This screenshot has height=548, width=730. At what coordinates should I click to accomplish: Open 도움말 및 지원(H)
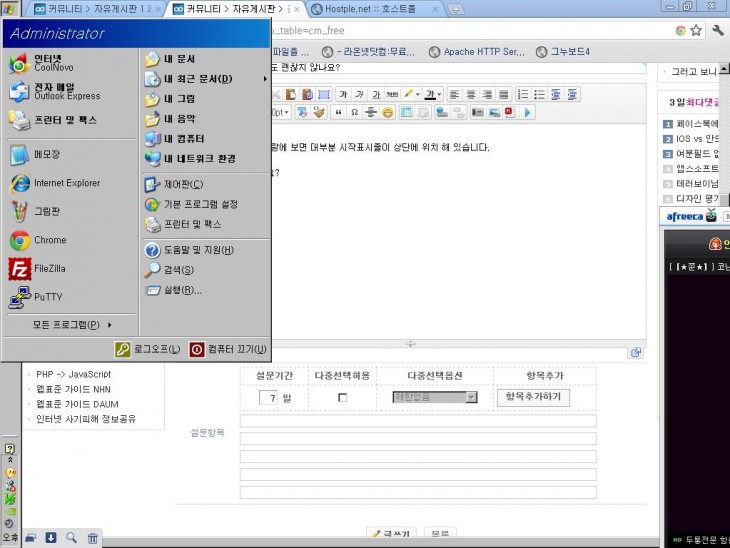click(x=189, y=250)
